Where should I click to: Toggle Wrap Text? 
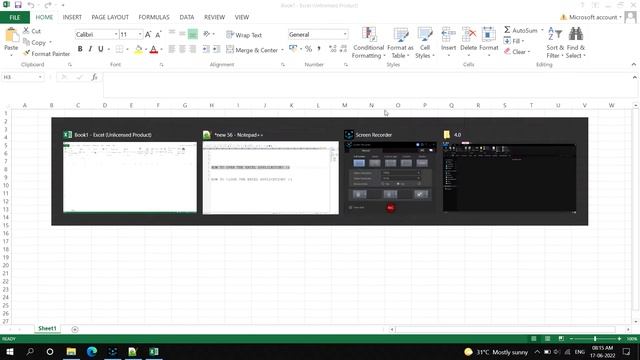pos(244,35)
